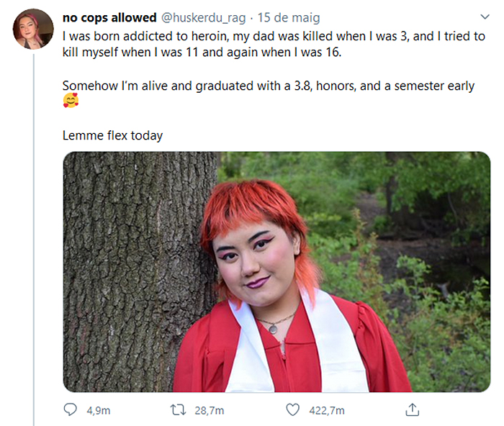Click the 28,7m retweet count

[210, 410]
